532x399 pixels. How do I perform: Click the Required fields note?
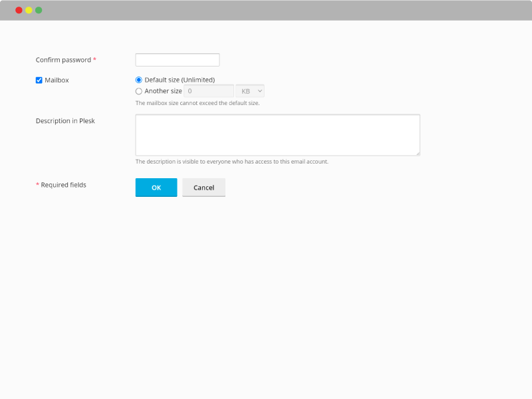click(x=61, y=185)
